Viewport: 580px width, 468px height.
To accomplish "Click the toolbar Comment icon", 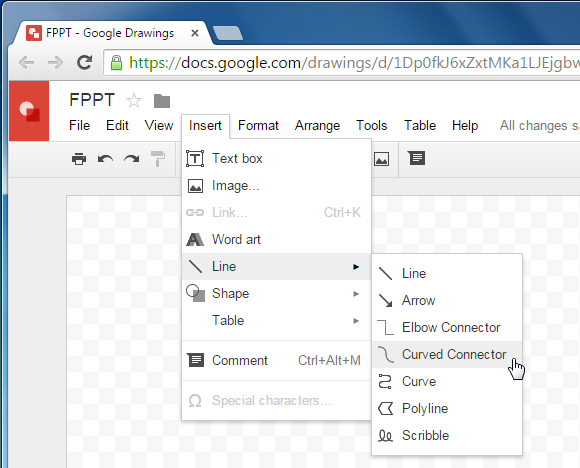I will point(417,158).
